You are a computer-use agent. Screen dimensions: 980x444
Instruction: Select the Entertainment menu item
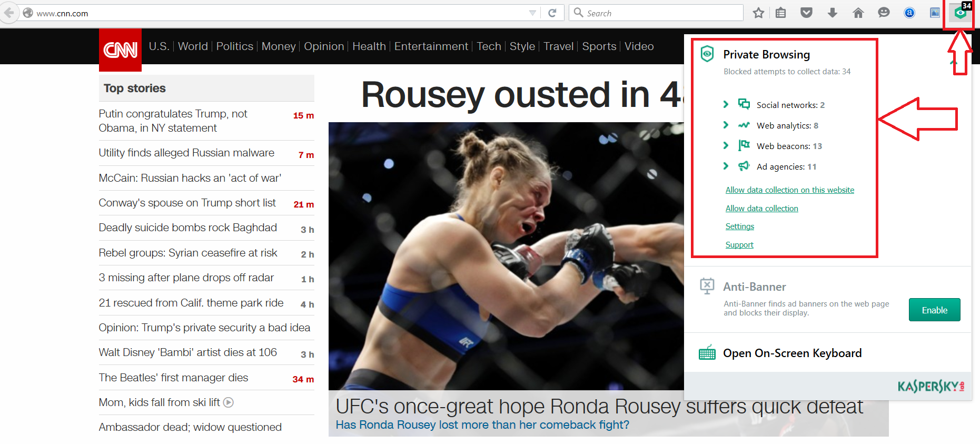[431, 46]
